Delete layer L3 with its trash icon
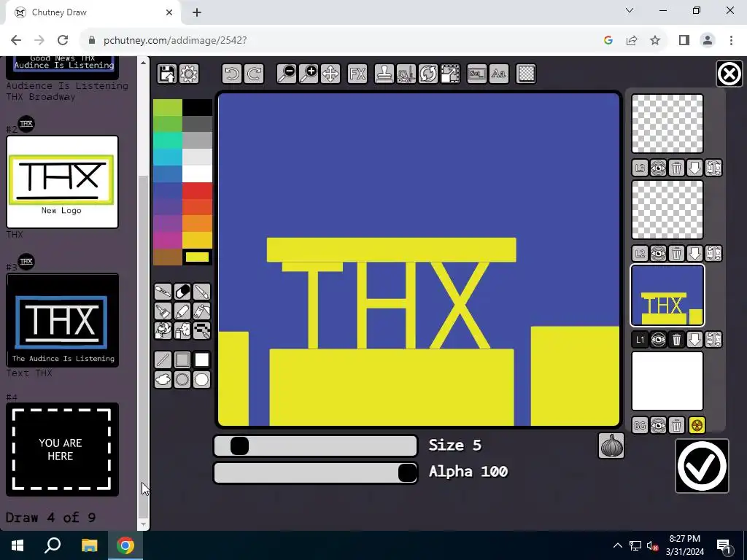This screenshot has height=560, width=747. [x=676, y=168]
